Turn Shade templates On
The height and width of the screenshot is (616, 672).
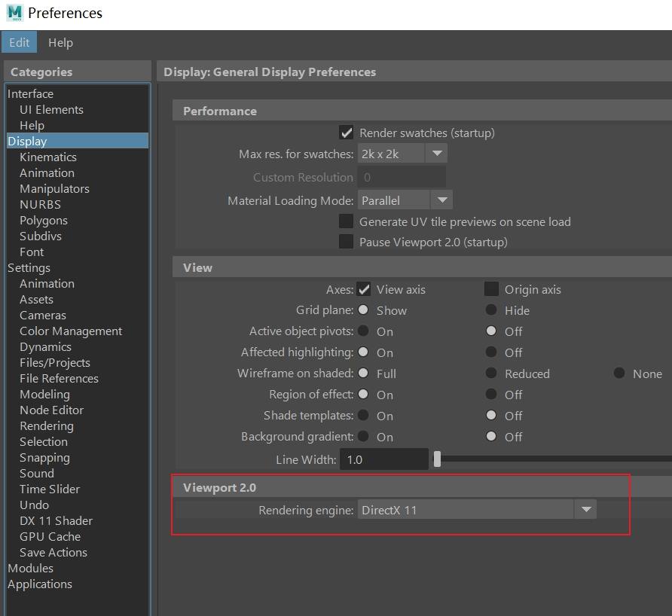363,415
